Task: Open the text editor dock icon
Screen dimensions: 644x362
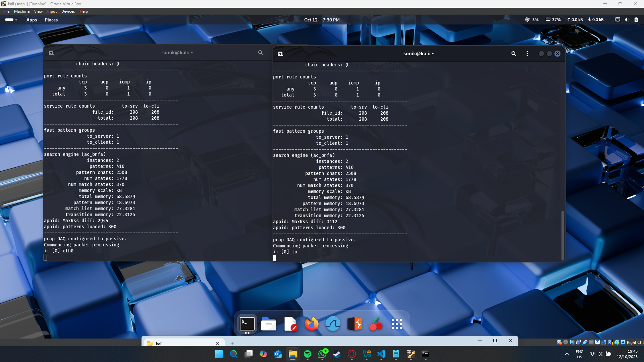Action: click(290, 324)
